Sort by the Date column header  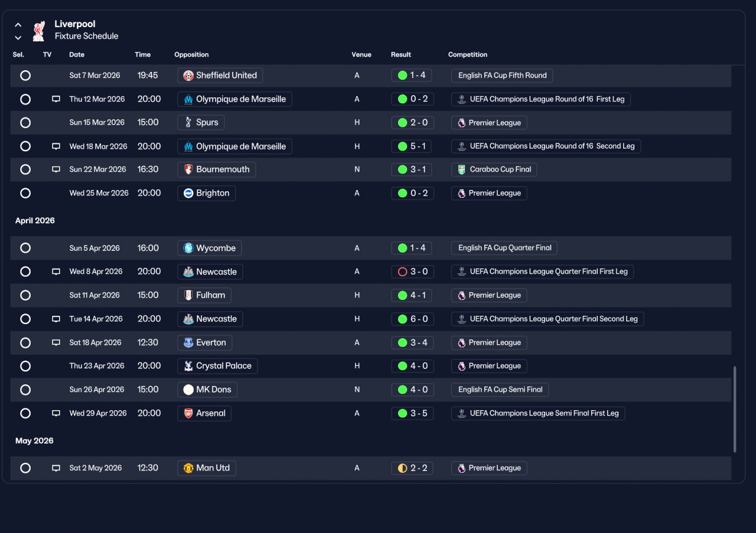click(77, 54)
